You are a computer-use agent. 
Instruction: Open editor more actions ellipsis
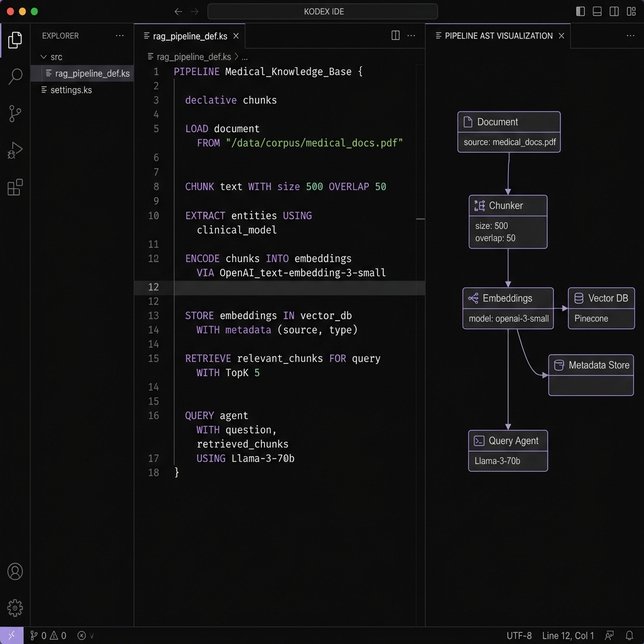click(411, 36)
